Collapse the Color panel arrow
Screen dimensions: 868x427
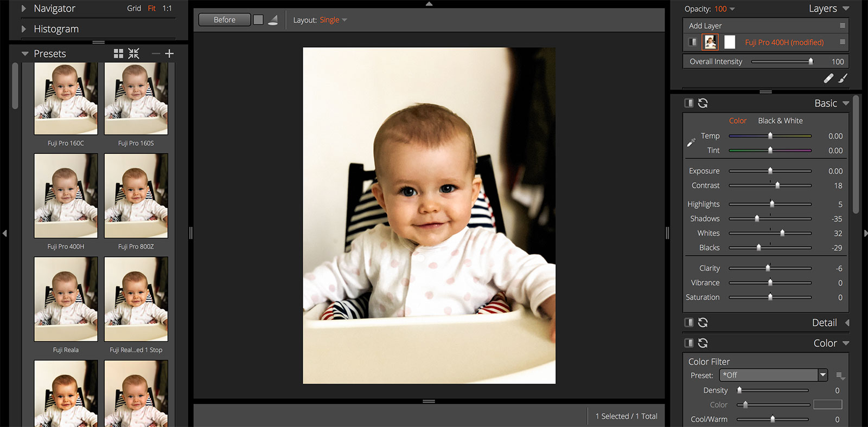846,343
